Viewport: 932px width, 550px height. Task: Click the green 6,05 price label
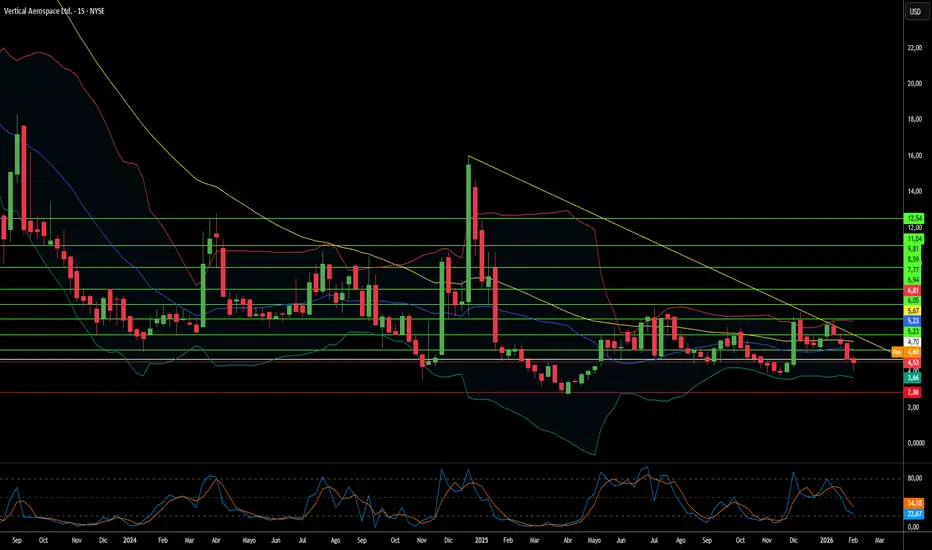tap(913, 300)
